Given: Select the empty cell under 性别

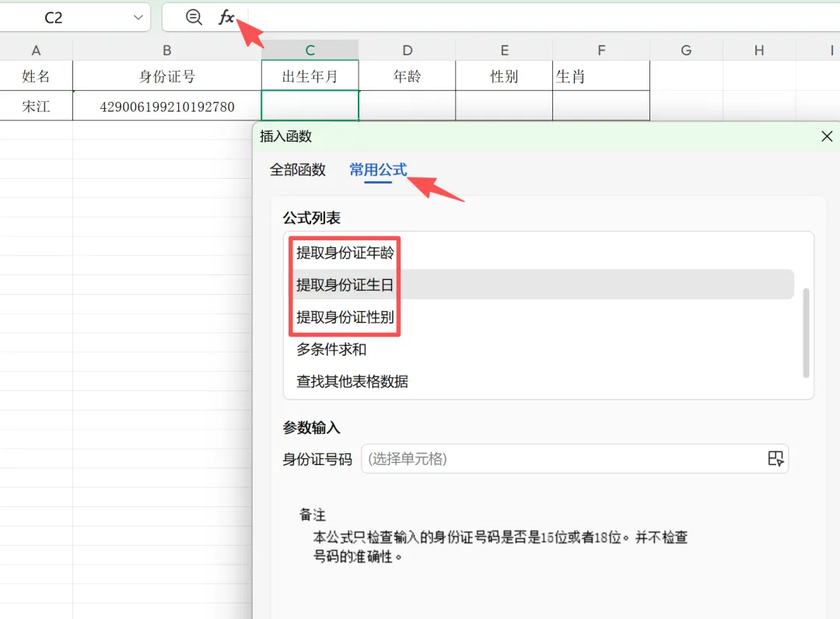Looking at the screenshot, I should (x=504, y=106).
